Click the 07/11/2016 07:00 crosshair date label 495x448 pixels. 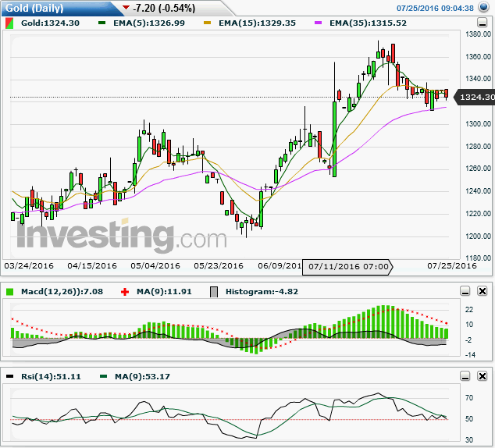pos(348,267)
